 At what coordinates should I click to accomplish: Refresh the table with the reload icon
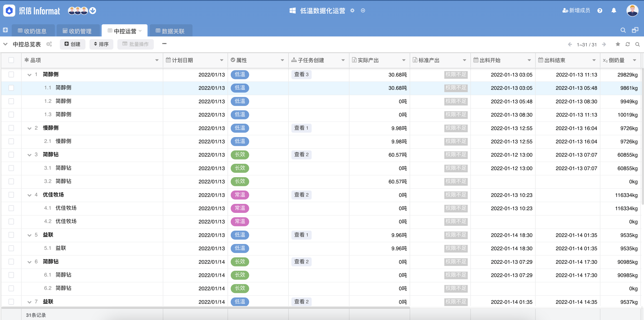coord(628,44)
